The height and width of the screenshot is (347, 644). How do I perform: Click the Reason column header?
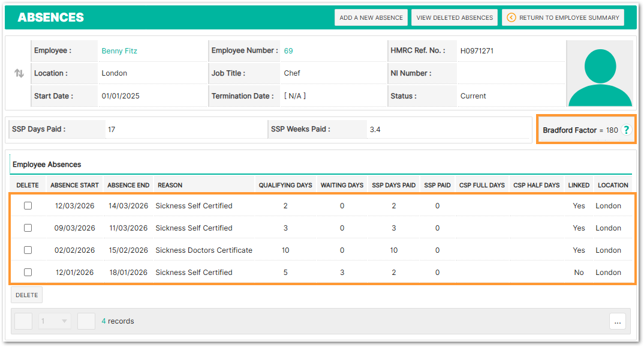click(170, 185)
